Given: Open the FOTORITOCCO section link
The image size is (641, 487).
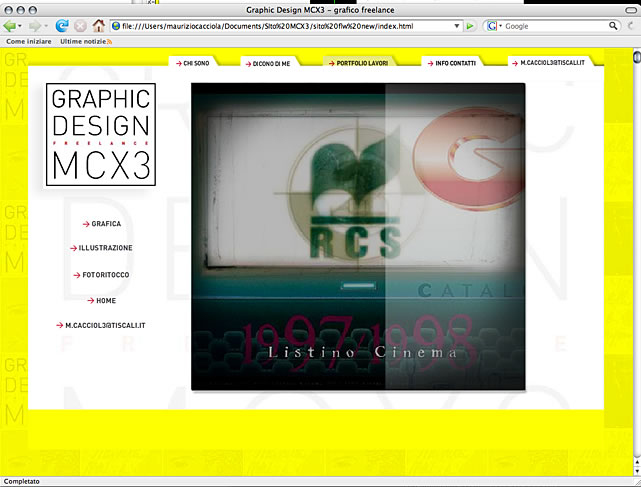Looking at the screenshot, I should [x=101, y=275].
